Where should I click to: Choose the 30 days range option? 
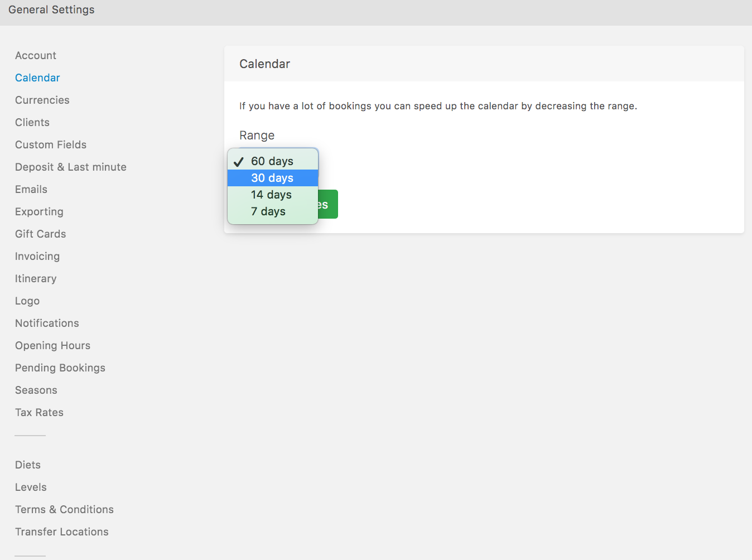click(273, 178)
